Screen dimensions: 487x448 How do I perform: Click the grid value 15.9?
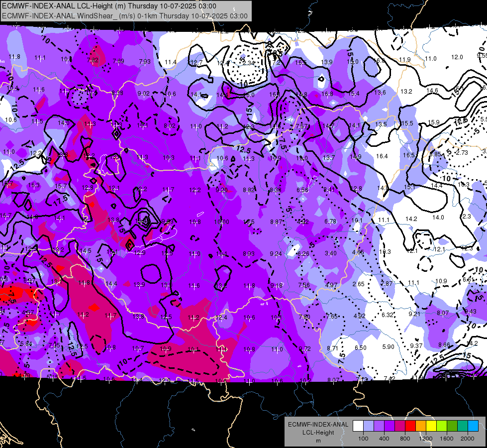[434, 122]
